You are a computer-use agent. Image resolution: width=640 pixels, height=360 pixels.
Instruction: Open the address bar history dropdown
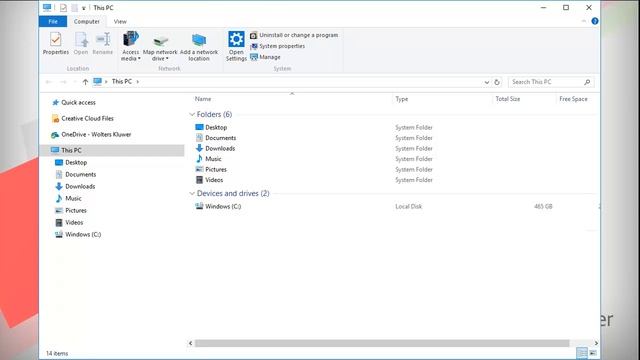click(487, 82)
